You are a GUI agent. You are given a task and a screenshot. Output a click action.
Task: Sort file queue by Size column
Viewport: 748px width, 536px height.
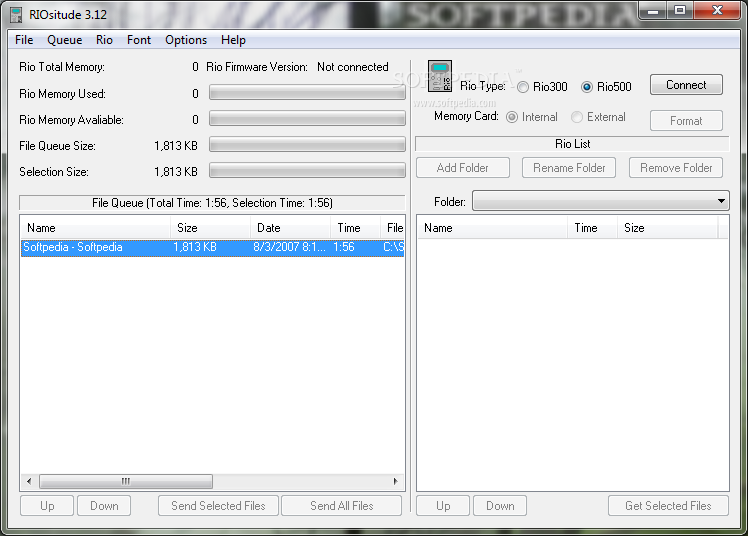[x=210, y=228]
